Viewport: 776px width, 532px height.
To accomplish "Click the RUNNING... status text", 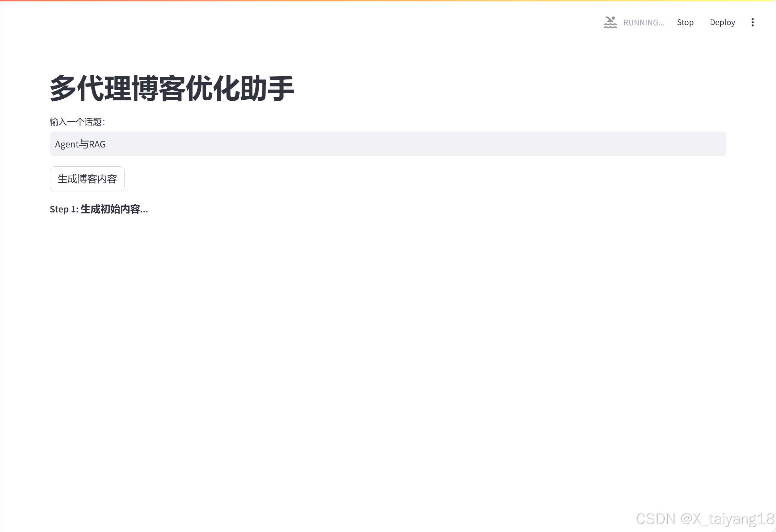I will 644,23.
